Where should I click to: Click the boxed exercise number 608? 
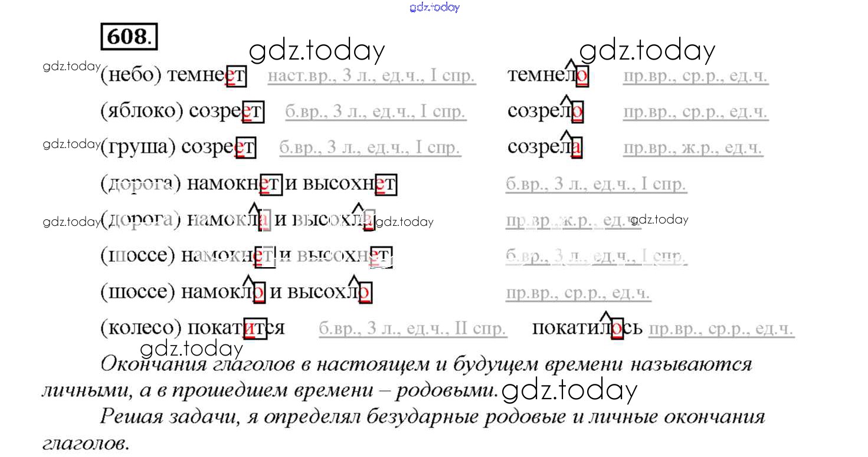pyautogui.click(x=129, y=37)
